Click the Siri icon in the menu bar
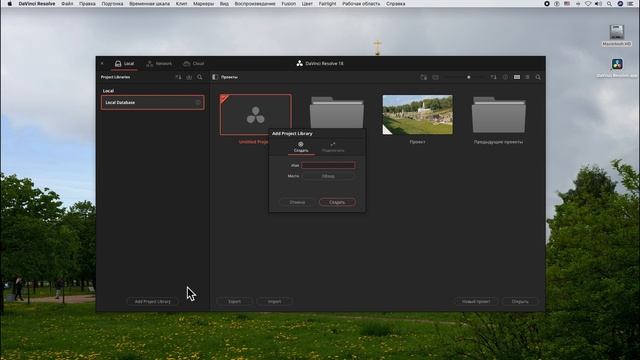The height and width of the screenshot is (360, 640). coord(620,4)
